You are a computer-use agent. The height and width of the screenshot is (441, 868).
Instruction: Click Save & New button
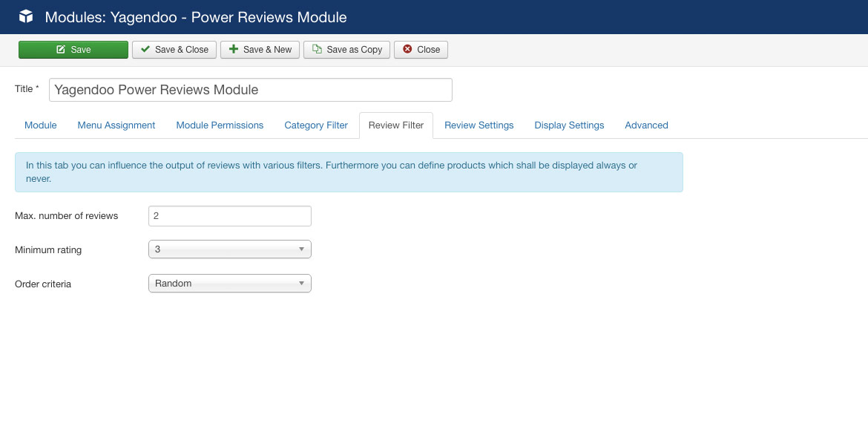pyautogui.click(x=260, y=49)
